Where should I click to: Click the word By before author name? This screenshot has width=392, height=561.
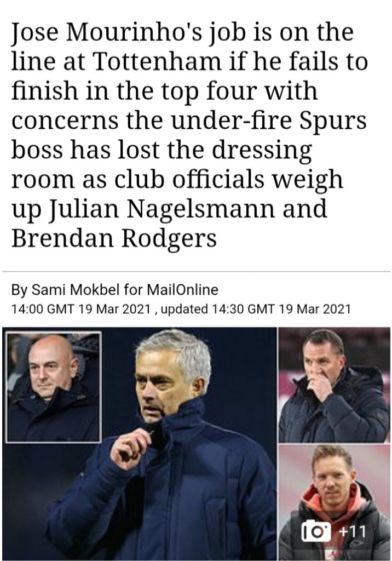[19, 290]
